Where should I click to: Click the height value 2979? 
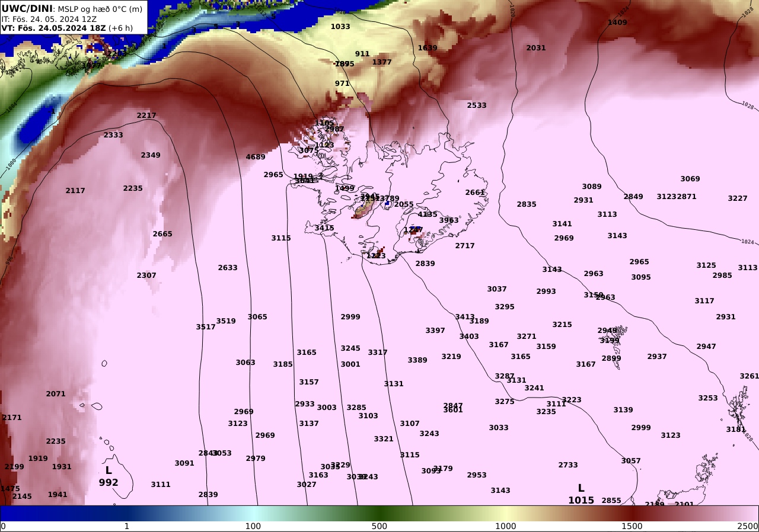pyautogui.click(x=256, y=459)
